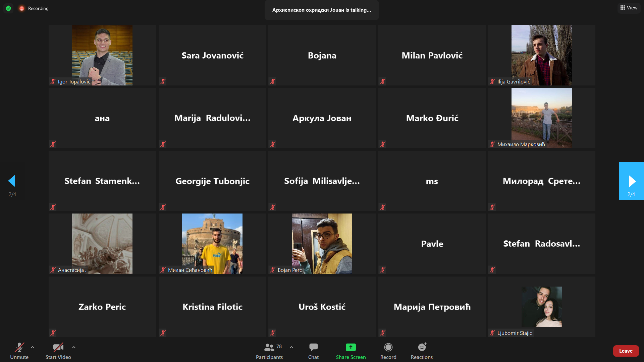
Task: Go to previous gallery page with left arrow
Action: [x=12, y=181]
